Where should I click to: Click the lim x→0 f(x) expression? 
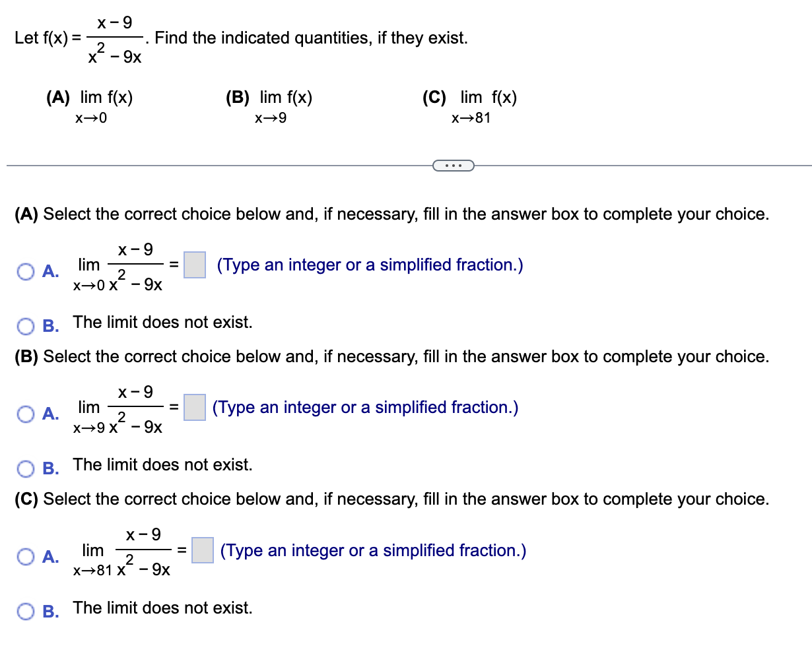point(104,106)
